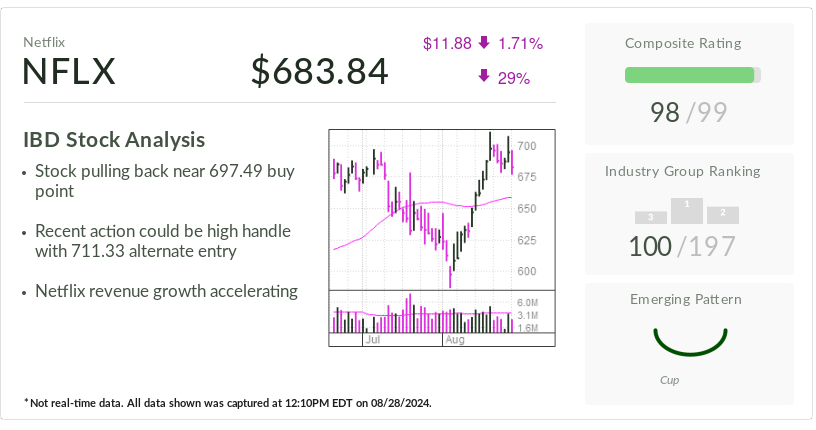Click the Composite Rating heading

[689, 43]
